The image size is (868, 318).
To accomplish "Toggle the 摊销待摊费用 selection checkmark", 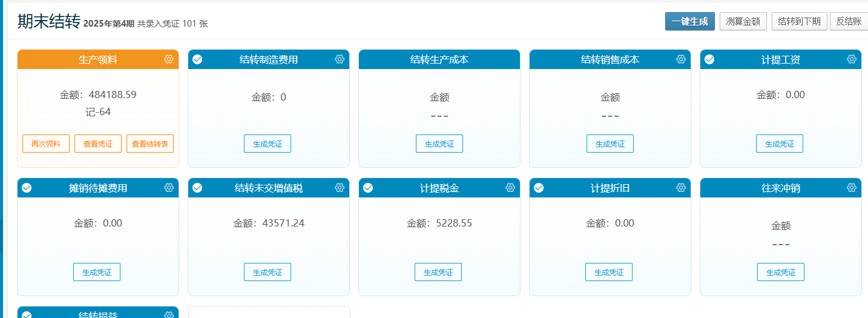I will coord(27,188).
